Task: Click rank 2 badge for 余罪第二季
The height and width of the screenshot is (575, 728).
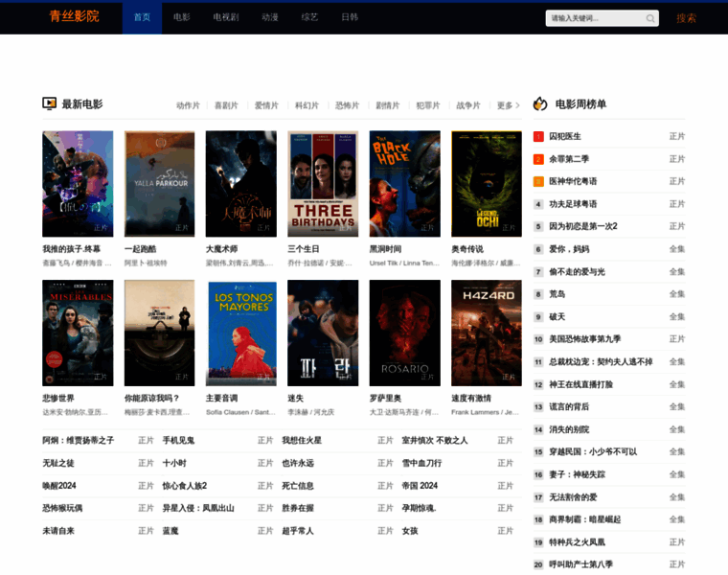Action: tap(538, 159)
